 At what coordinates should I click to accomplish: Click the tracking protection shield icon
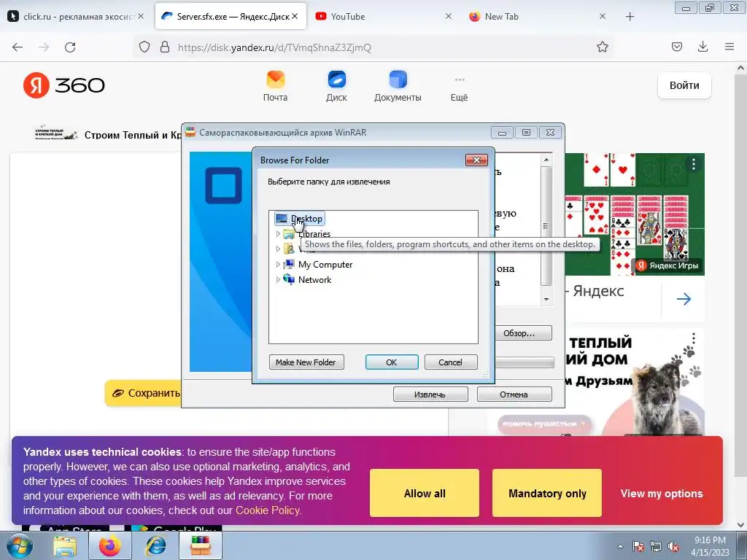144,47
